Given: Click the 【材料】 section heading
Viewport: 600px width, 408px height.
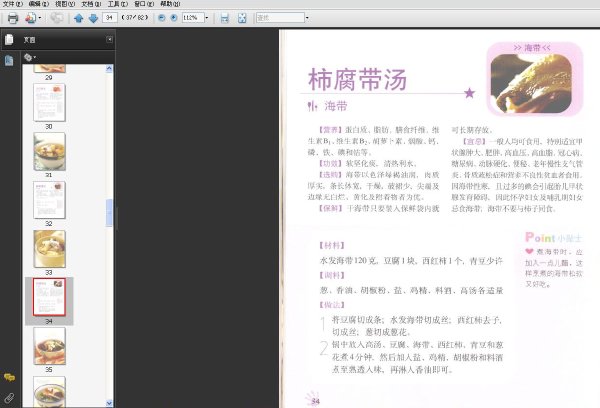Looking at the screenshot, I should tap(332, 245).
